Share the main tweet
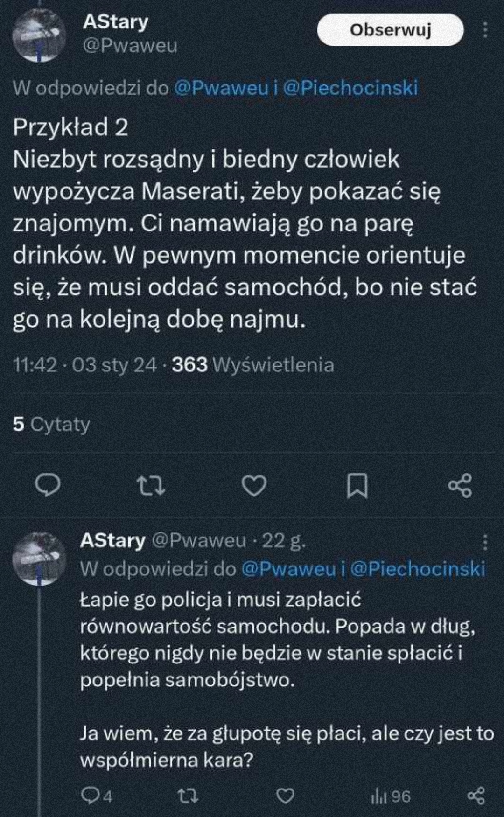The height and width of the screenshot is (817, 504). click(460, 486)
